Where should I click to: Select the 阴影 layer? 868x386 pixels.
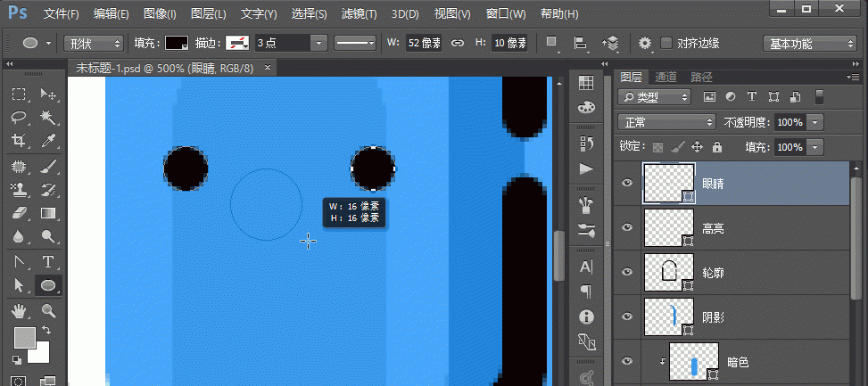[x=712, y=316]
